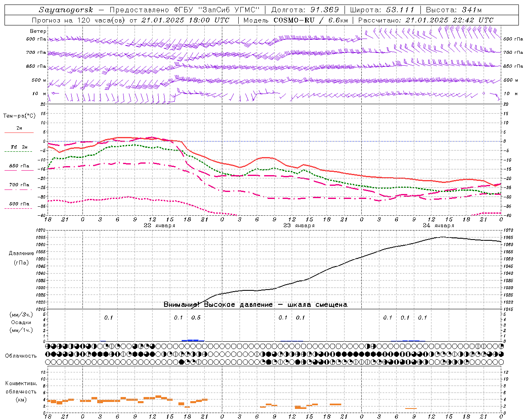Select the left "500 м" wind level label

39,80
